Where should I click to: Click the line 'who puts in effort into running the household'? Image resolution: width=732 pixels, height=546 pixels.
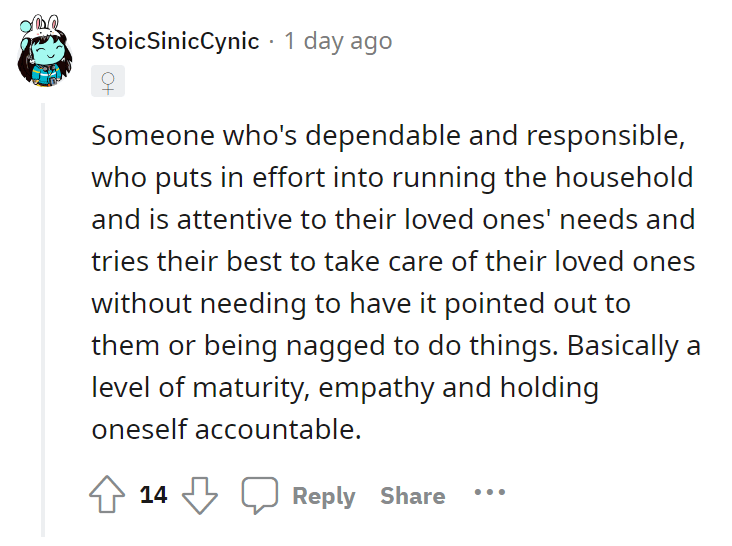(392, 178)
